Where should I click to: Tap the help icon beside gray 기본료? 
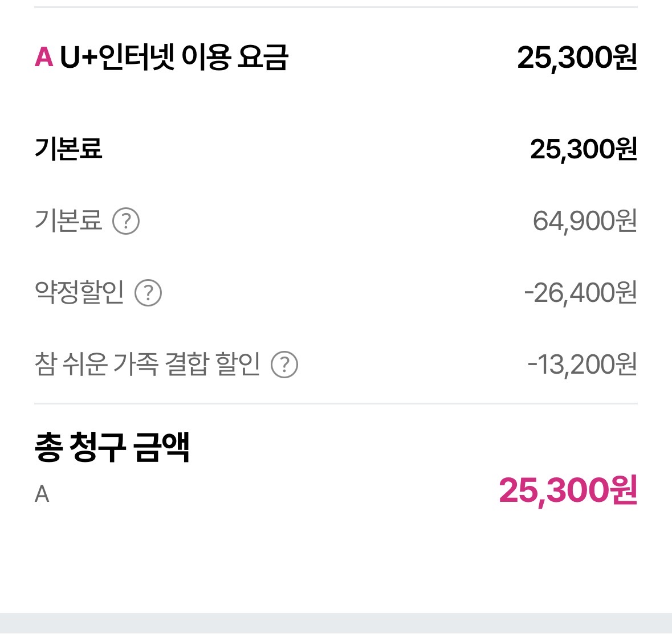pos(126,221)
